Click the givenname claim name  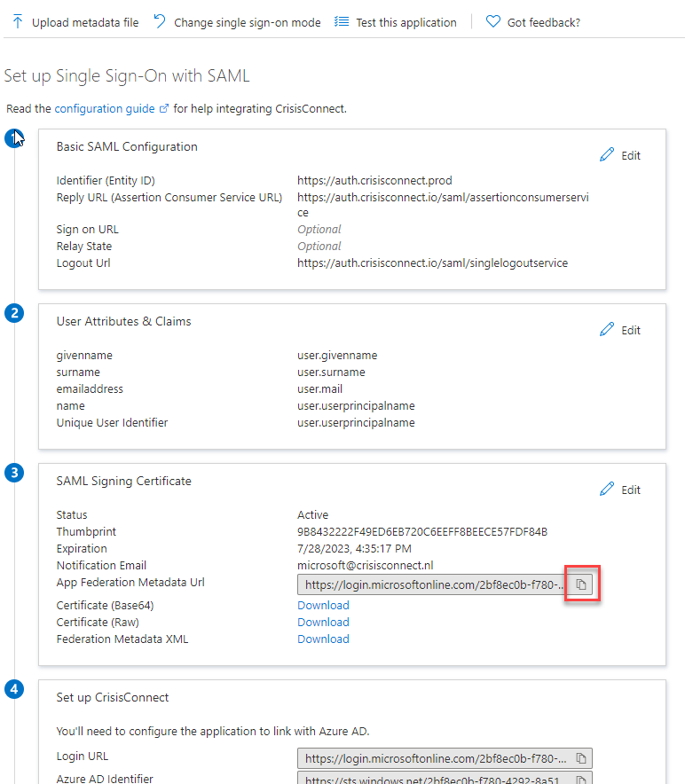point(84,355)
